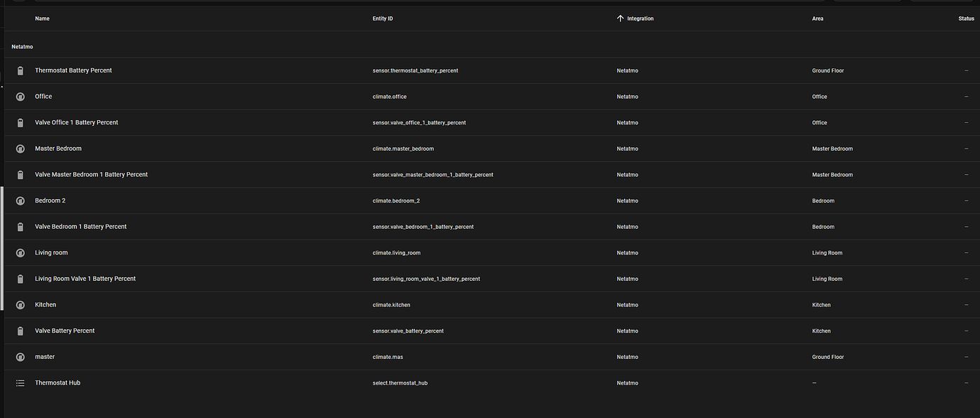Click Netatmo integration in Thermostat Hub row

pos(627,383)
